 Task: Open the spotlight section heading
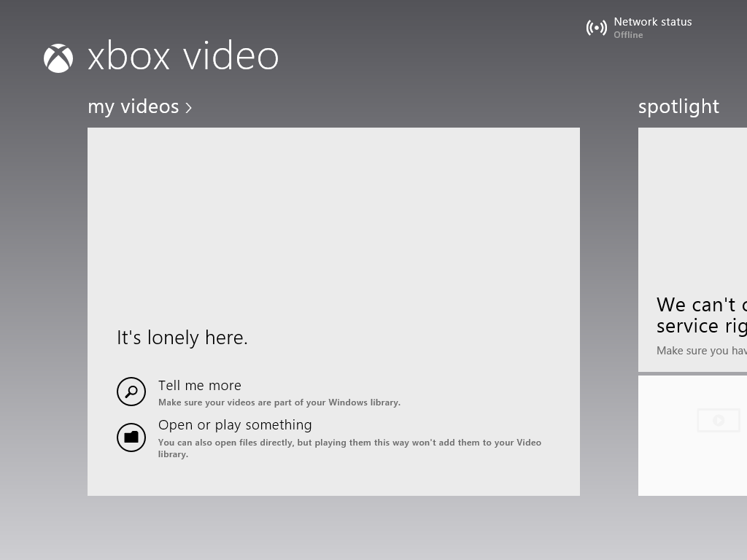pos(678,106)
